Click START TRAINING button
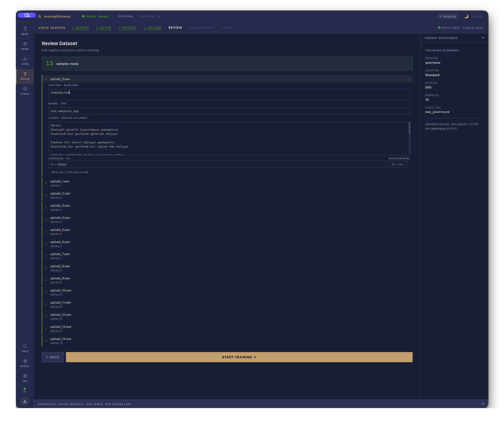This screenshot has height=429, width=504. point(239,357)
